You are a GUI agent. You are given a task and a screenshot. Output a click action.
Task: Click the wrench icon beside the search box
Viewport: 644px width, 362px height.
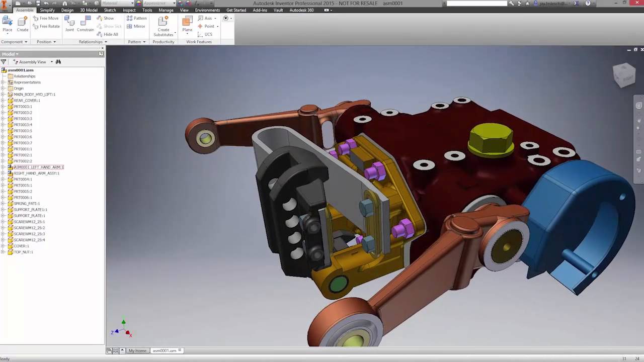tap(511, 4)
